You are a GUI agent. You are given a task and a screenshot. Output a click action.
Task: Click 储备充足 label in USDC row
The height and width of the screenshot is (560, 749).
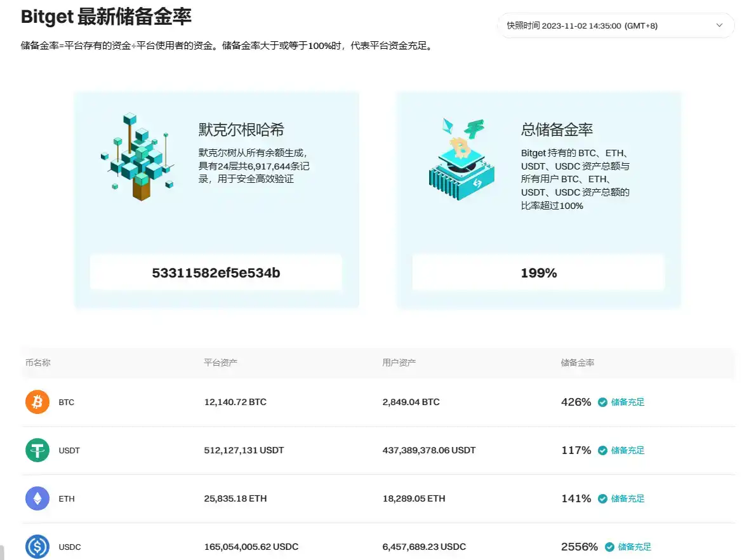[x=635, y=547]
